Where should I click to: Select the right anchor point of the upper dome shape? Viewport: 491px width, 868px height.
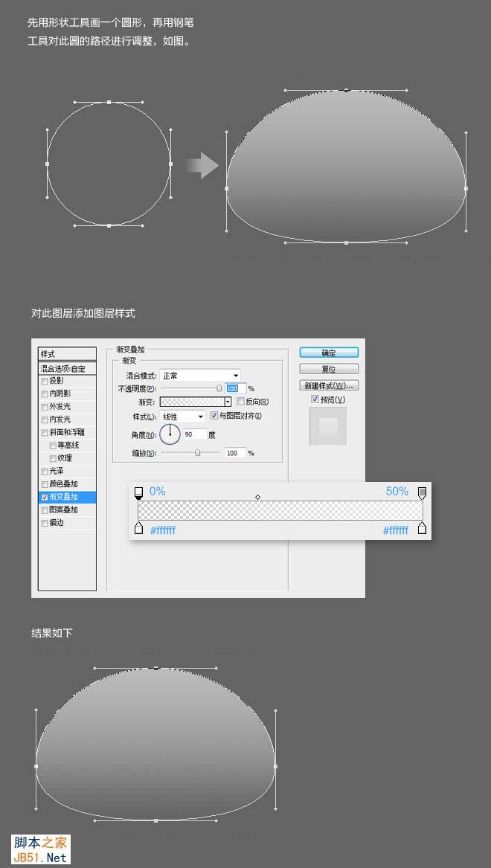[x=466, y=188]
